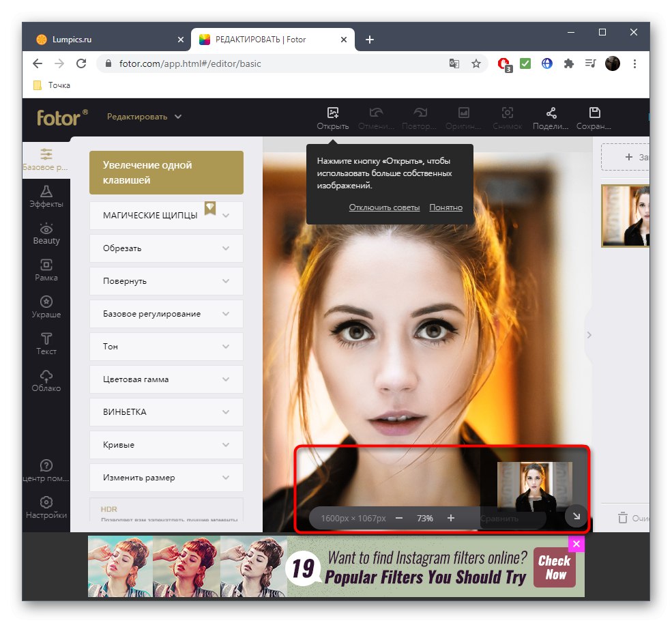
Task: Open the browser extensions puzzle icon
Action: tap(569, 64)
